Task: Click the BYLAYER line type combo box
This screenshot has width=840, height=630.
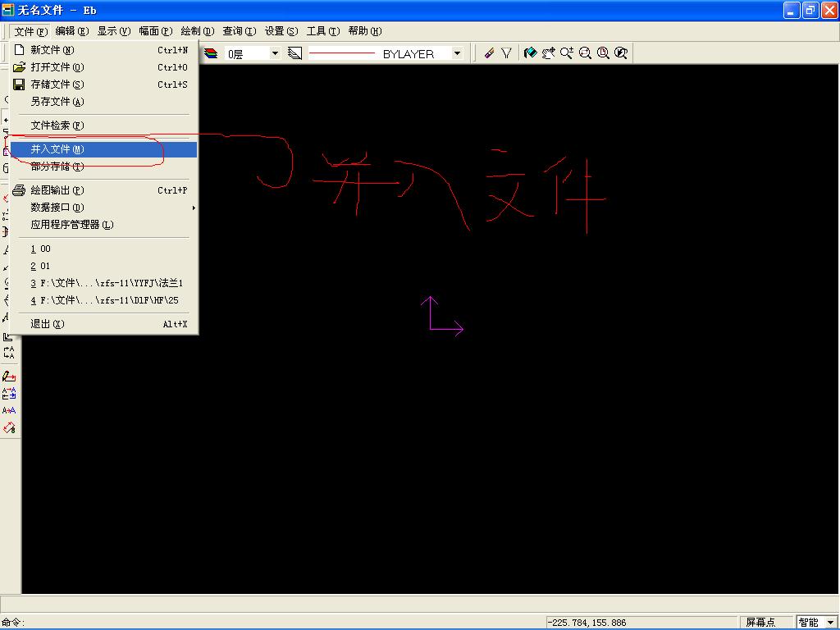Action: point(386,53)
